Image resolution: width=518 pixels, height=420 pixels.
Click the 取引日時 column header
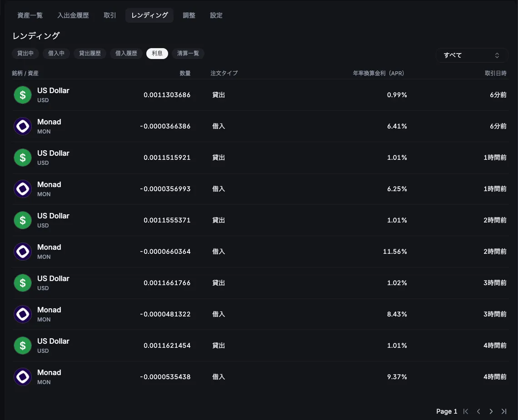495,73
